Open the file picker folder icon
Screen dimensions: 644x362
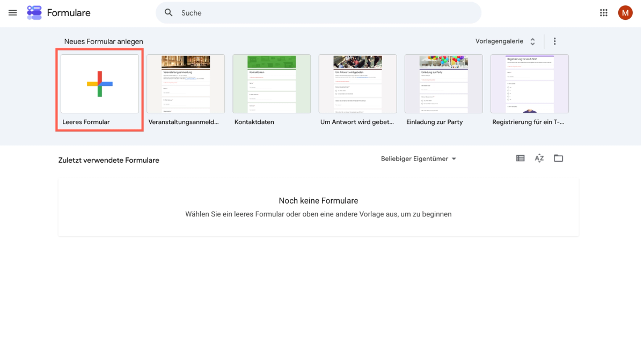click(559, 158)
